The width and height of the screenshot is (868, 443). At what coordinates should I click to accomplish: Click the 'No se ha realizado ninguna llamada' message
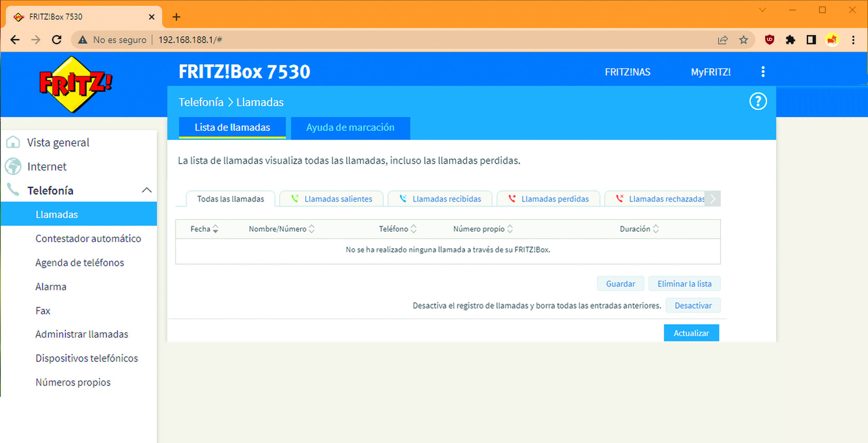(448, 250)
